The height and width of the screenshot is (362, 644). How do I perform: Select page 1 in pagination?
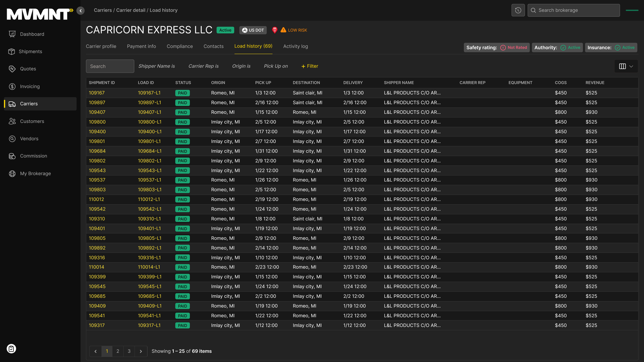[107, 351]
